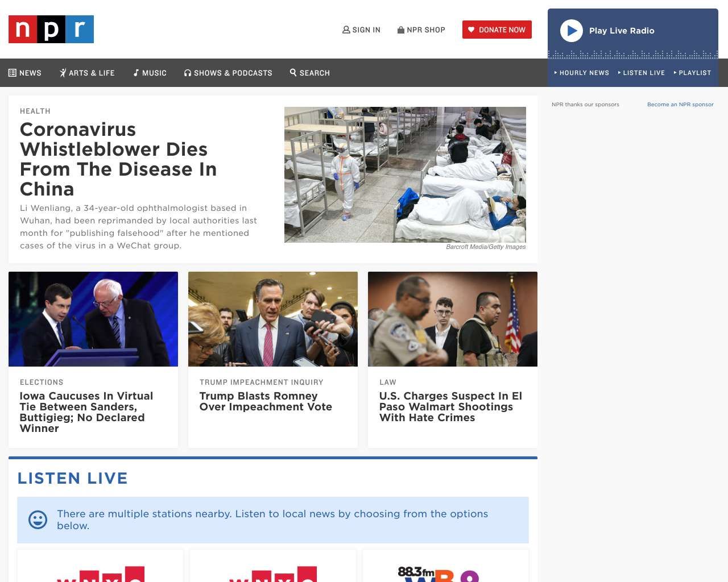Open the NPR Shop link
This screenshot has height=582, width=728.
(421, 30)
